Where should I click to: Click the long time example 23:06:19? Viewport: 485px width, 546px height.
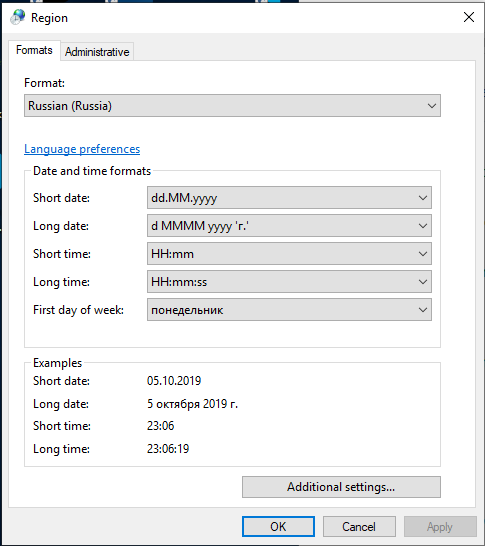click(168, 448)
